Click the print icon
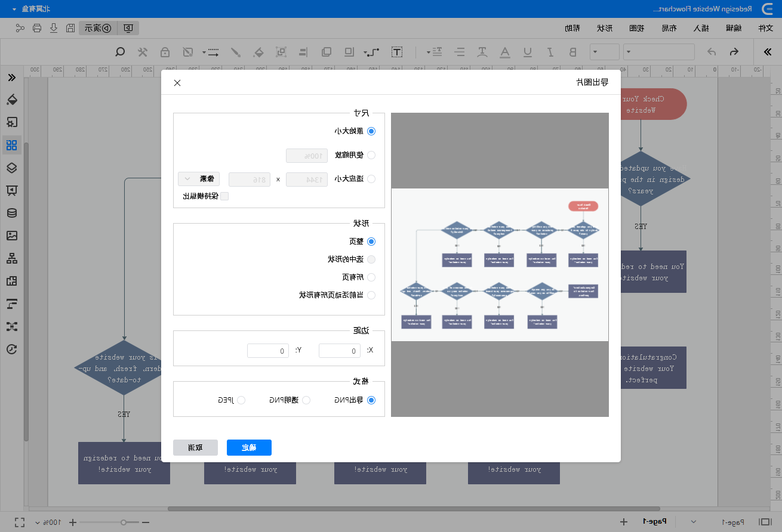Viewport: 782px width, 532px height. pos(37,28)
